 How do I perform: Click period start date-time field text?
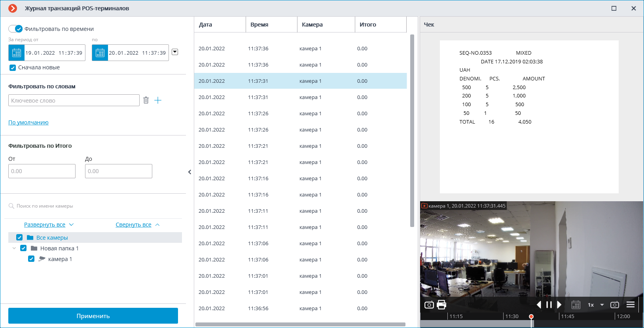(x=54, y=53)
